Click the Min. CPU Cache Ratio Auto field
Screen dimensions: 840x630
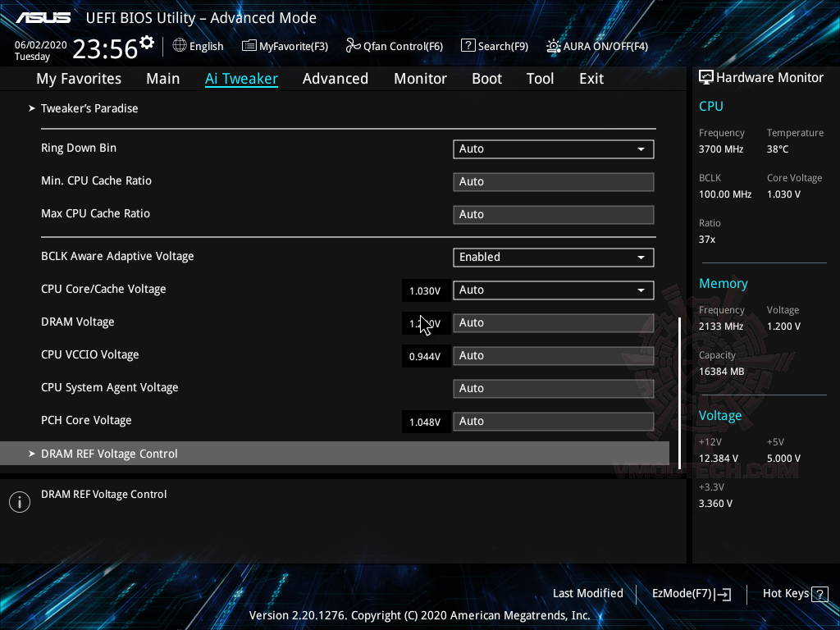pyautogui.click(x=553, y=181)
